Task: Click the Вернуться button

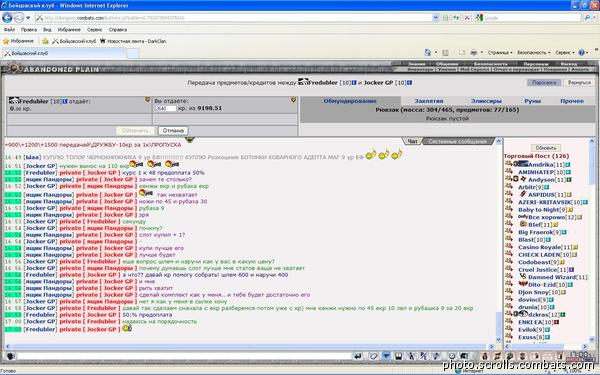Action: (x=579, y=83)
